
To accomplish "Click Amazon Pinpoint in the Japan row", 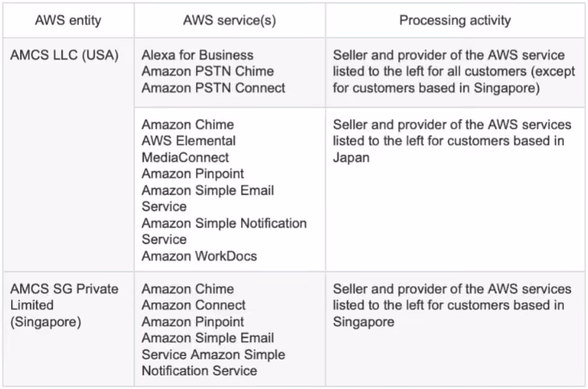I will coord(193,174).
